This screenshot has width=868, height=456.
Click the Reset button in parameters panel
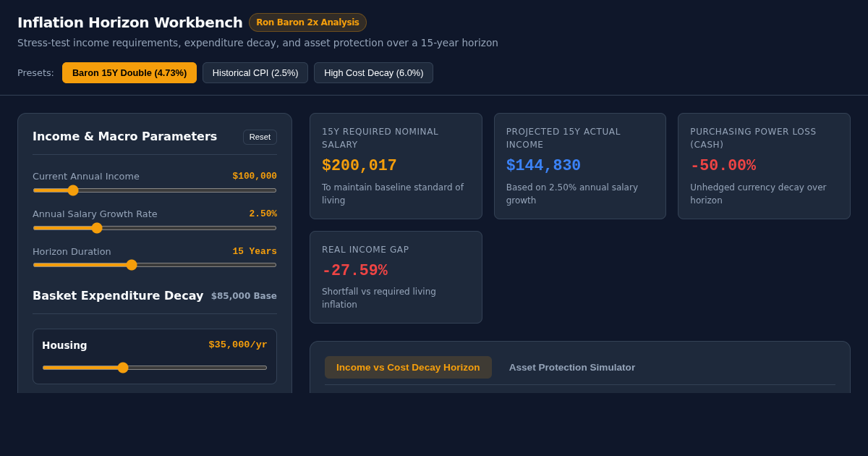pos(260,137)
